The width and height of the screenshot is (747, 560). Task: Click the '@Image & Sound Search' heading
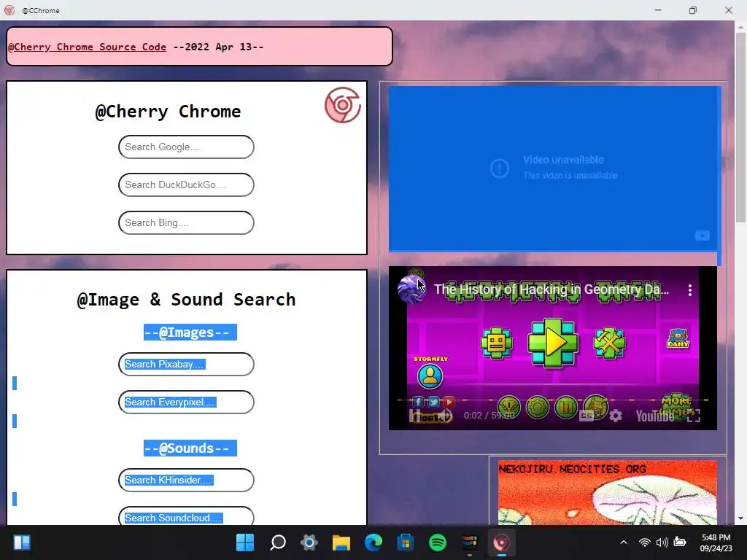[x=186, y=300]
